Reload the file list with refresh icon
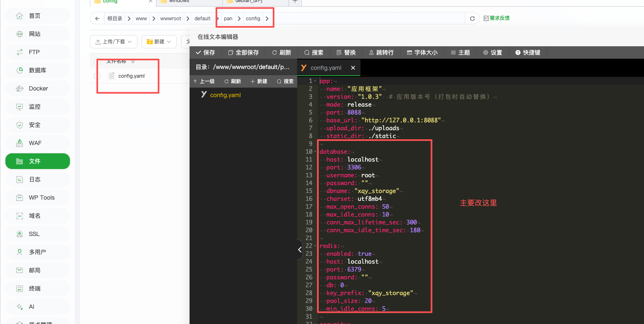644x324 pixels. [472, 19]
